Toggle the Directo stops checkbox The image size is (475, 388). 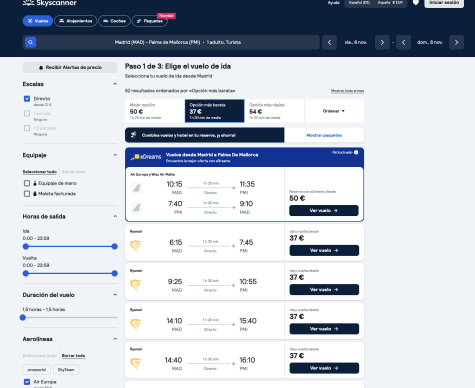pyautogui.click(x=27, y=99)
